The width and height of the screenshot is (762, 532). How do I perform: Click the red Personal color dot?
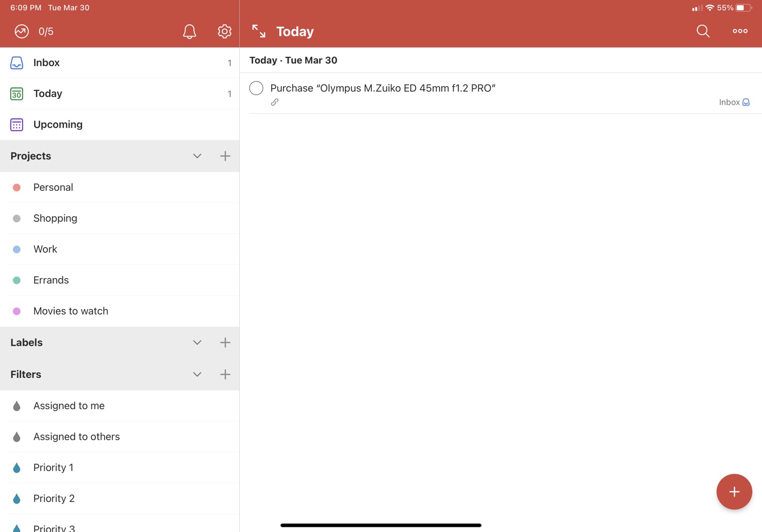point(17,187)
